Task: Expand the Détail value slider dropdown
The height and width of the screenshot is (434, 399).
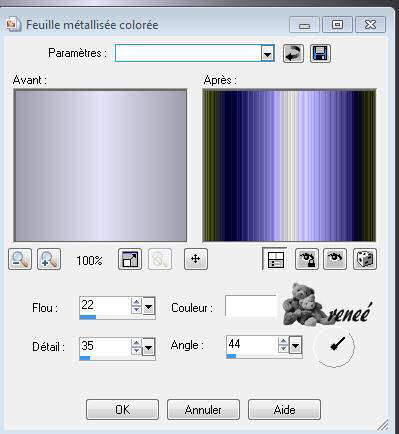Action: click(x=149, y=347)
